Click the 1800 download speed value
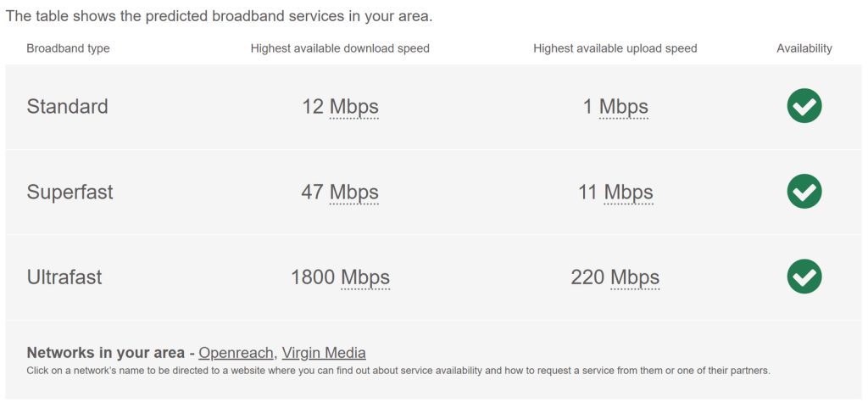Viewport: 868px width, 408px height. click(x=313, y=277)
